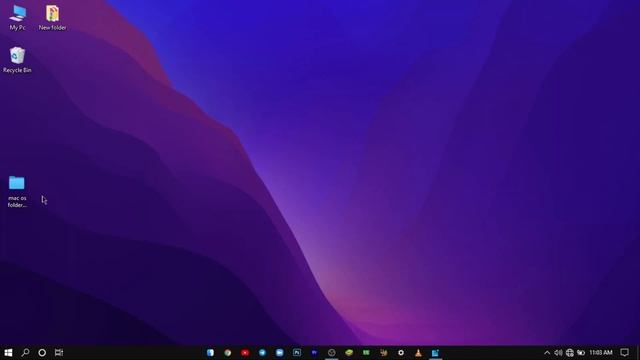This screenshot has width=640, height=360.
Task: Open the green Excel-style taskbar icon
Action: [366, 353]
